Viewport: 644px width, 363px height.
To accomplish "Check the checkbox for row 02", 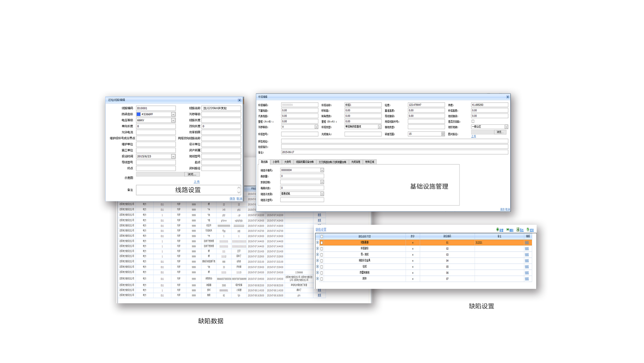I will [x=322, y=249].
